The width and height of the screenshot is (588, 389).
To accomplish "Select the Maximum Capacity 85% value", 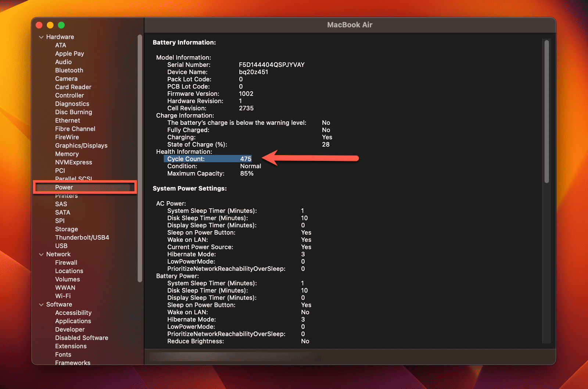I will point(247,173).
